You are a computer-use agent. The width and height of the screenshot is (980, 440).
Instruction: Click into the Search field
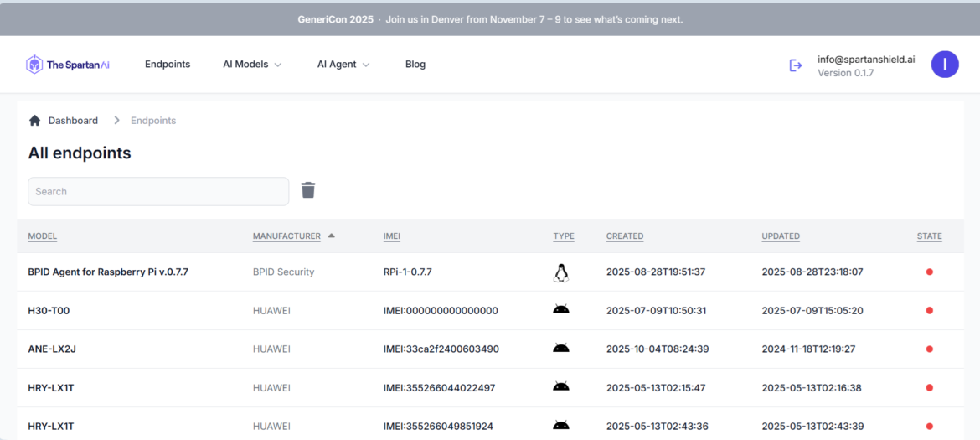click(158, 191)
